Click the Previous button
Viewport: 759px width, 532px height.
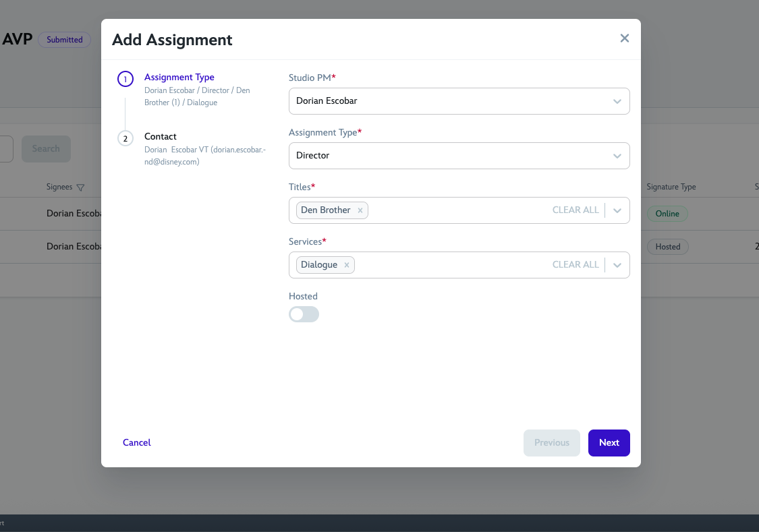tap(551, 442)
